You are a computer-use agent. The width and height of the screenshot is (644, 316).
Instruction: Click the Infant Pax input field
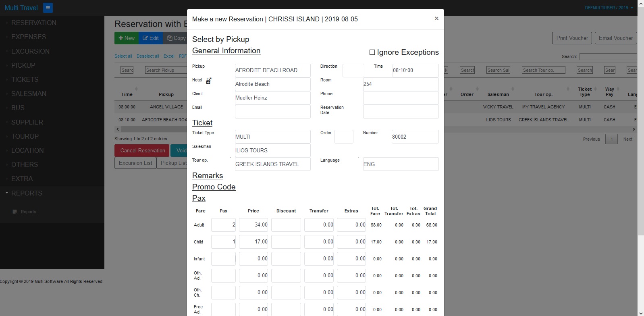(223, 259)
